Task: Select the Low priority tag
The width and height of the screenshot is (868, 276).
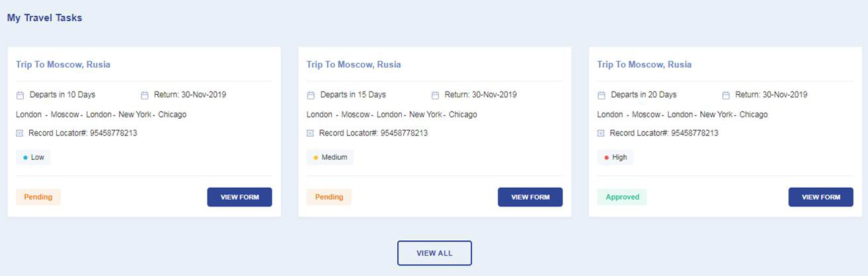Action: coord(33,157)
